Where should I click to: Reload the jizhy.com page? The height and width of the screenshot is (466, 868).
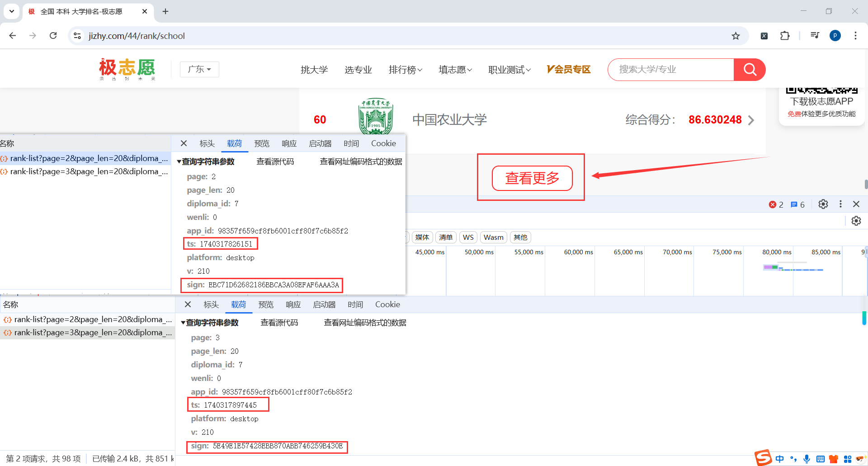tap(53, 36)
